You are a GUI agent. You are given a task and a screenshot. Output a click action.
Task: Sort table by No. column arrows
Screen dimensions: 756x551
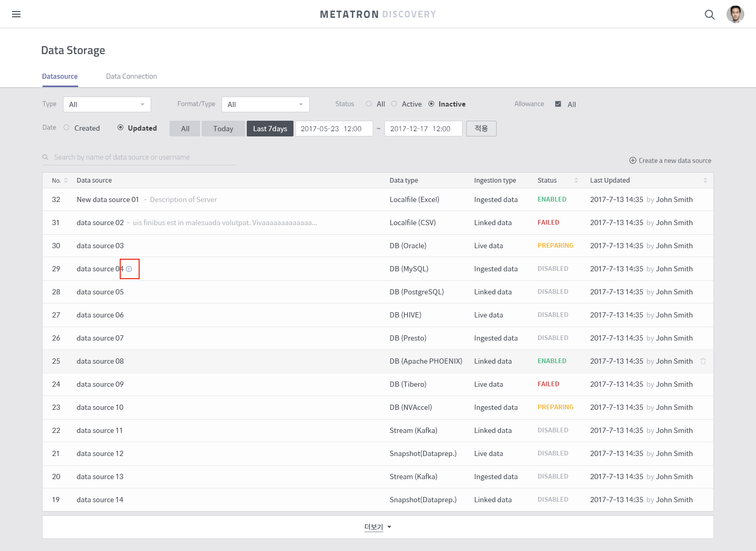pyautogui.click(x=66, y=181)
